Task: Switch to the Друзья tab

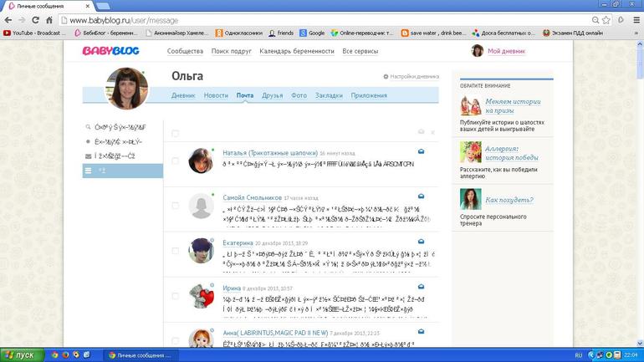Action: [273, 95]
